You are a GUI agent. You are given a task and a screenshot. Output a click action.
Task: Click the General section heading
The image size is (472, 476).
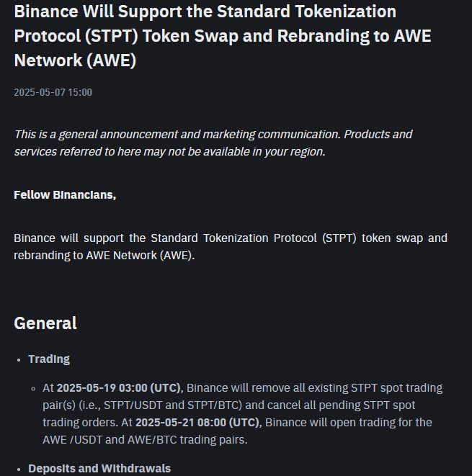(x=45, y=323)
